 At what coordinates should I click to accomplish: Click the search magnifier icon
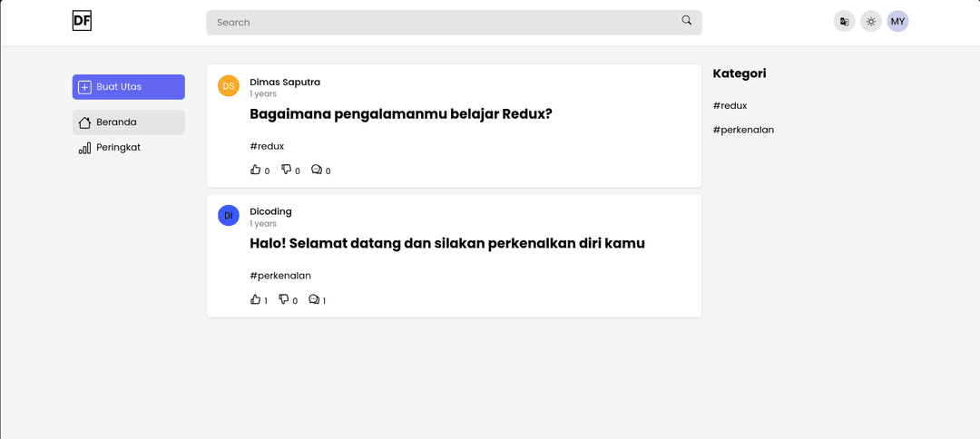point(686,20)
